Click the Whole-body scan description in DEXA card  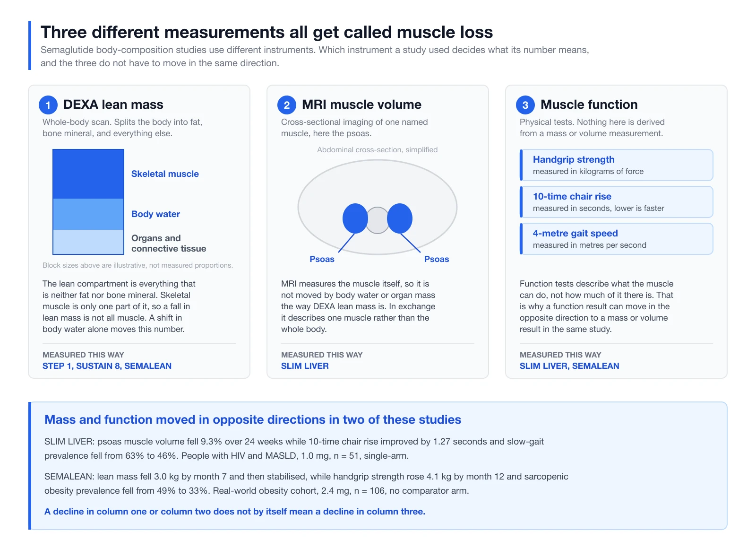tap(122, 128)
